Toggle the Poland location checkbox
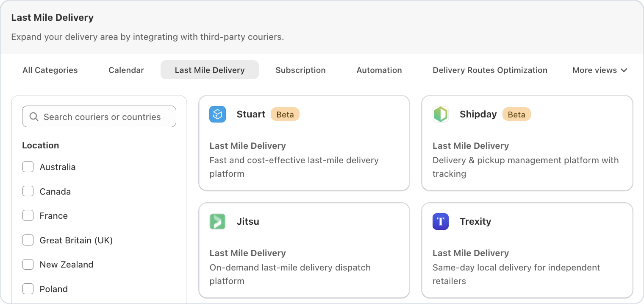 pyautogui.click(x=28, y=289)
